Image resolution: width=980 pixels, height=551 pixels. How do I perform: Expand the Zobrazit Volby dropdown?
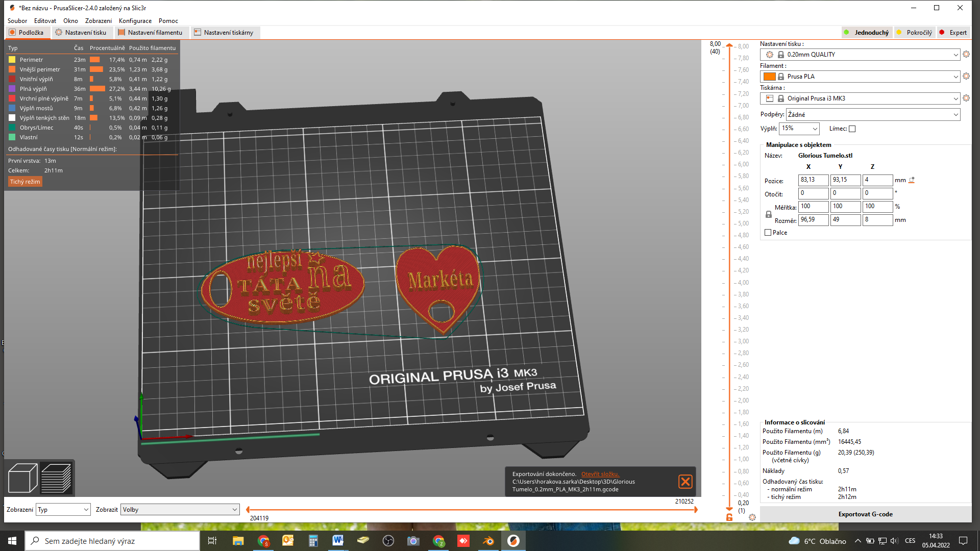(180, 510)
